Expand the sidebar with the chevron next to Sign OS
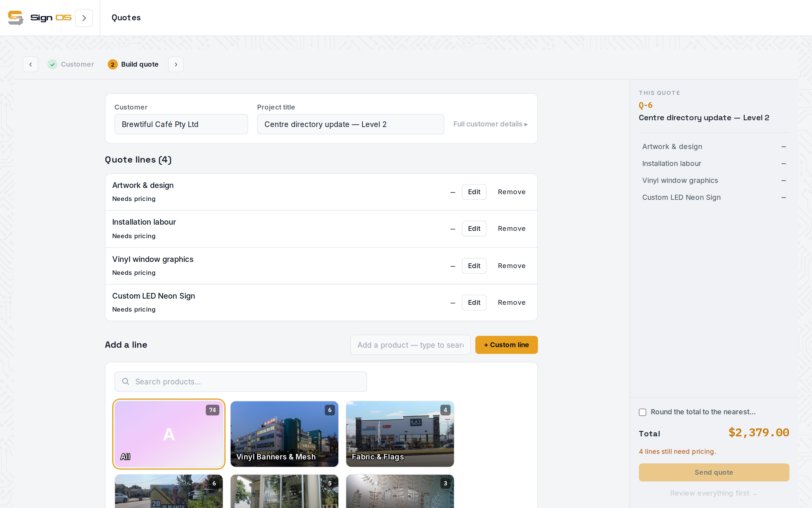The image size is (812, 508). [x=84, y=18]
